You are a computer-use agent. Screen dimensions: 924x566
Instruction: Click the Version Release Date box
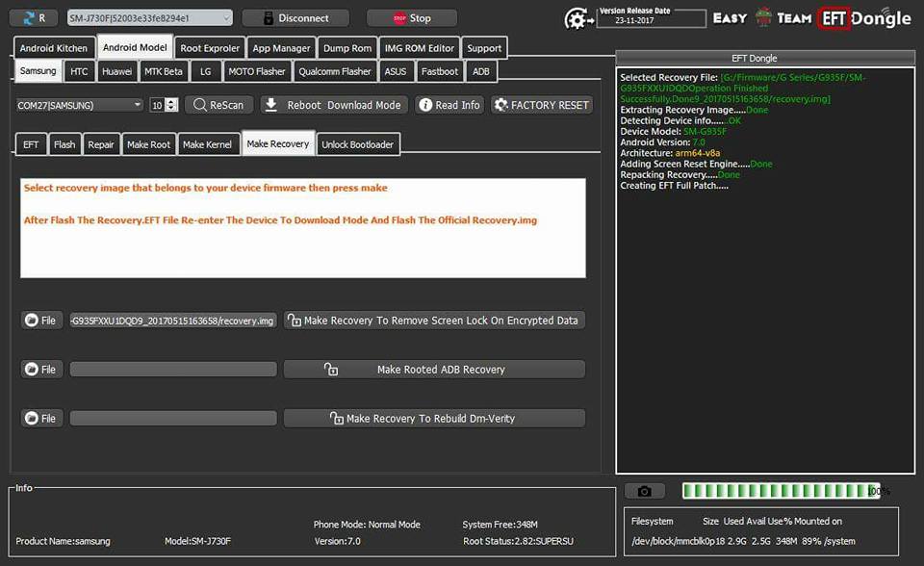click(x=652, y=18)
